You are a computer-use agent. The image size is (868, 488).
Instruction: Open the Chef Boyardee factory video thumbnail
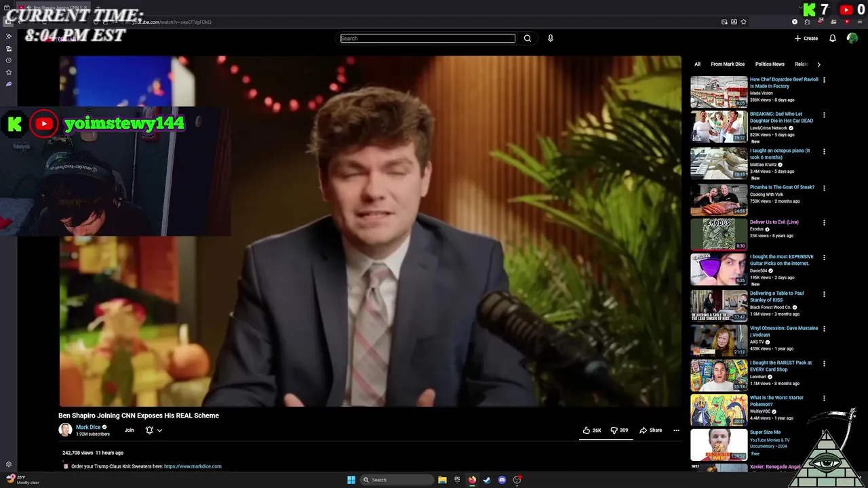(719, 91)
